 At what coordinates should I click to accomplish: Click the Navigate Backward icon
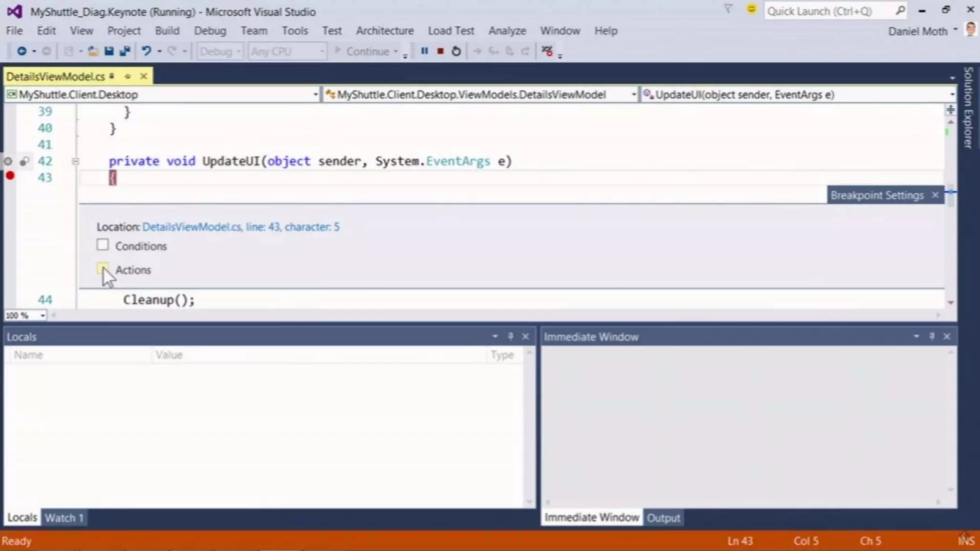[22, 51]
